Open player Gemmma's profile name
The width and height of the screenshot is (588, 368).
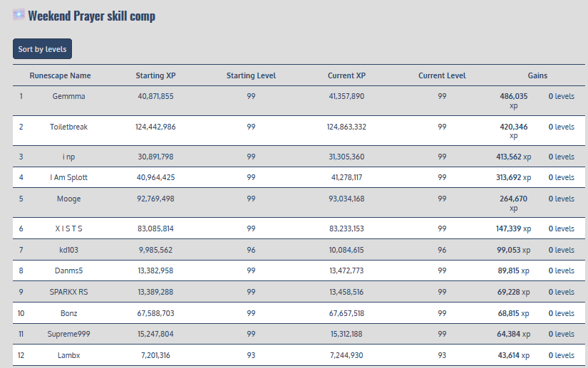[68, 96]
